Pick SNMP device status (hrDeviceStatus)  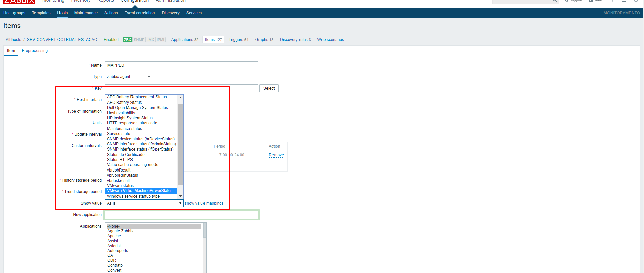coord(142,139)
